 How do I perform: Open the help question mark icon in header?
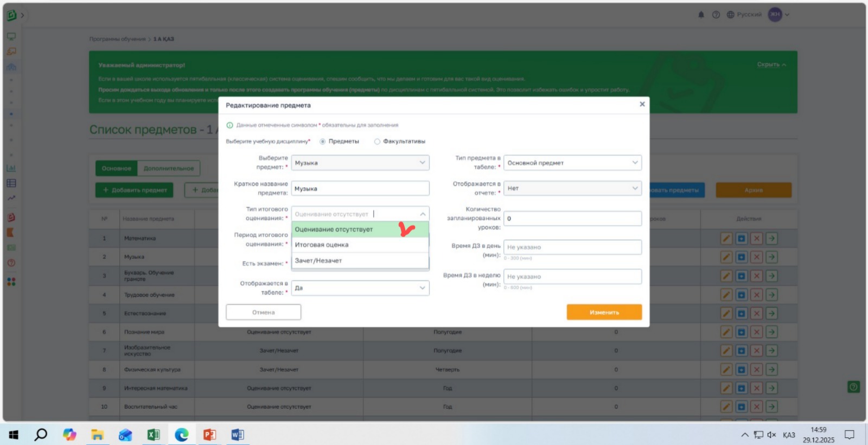[x=716, y=15]
